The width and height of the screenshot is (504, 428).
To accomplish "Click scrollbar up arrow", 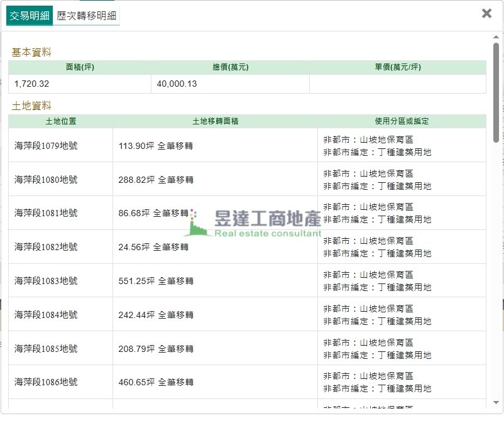I will (496, 37).
